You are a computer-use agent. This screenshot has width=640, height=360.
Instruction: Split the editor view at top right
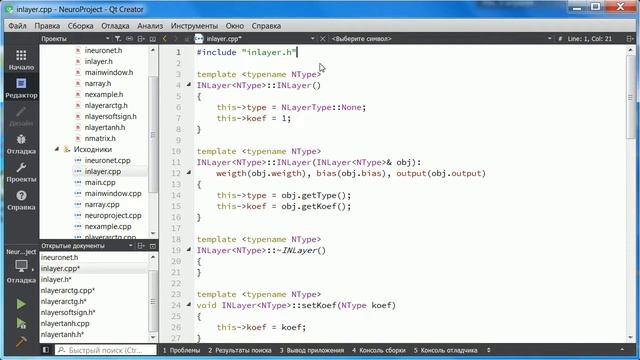629,39
